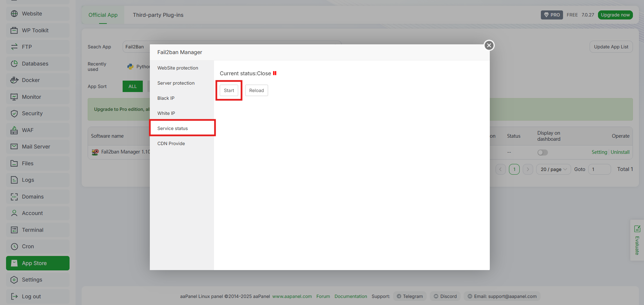Click the Reload button
This screenshot has width=644, height=305.
coord(257,90)
